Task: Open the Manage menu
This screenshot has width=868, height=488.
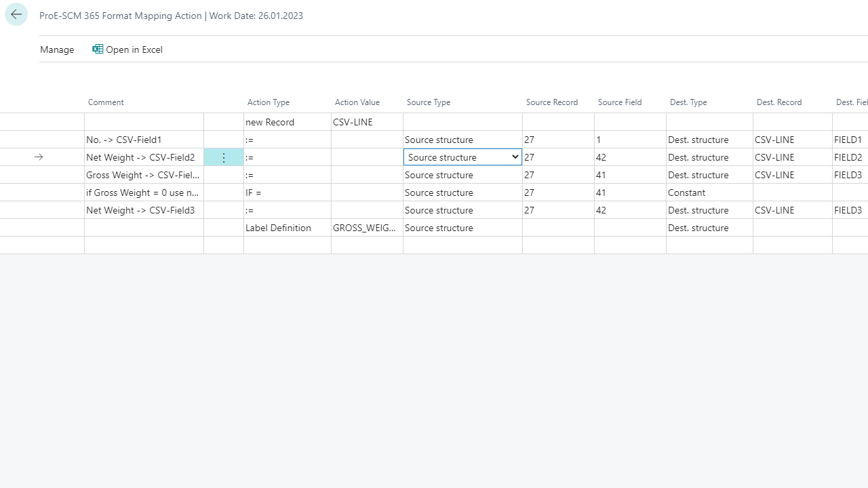Action: pos(57,49)
